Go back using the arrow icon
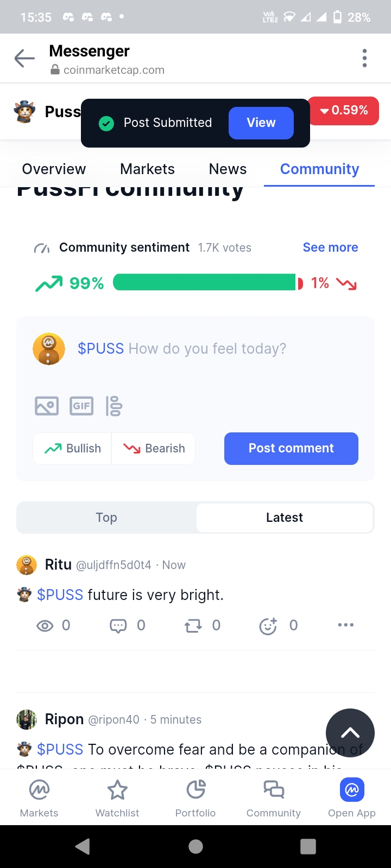The width and height of the screenshot is (391, 868). click(x=24, y=58)
